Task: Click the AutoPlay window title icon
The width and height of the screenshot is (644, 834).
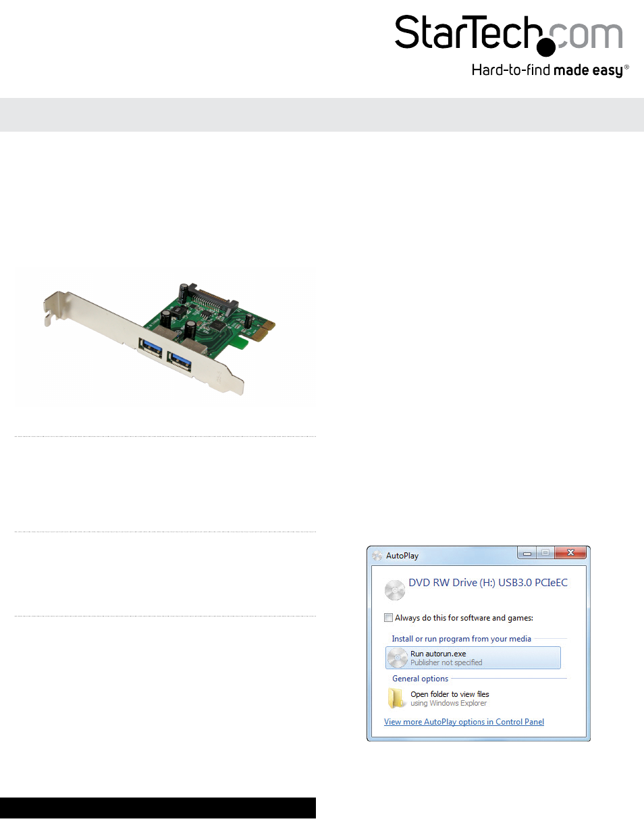Action: click(377, 556)
